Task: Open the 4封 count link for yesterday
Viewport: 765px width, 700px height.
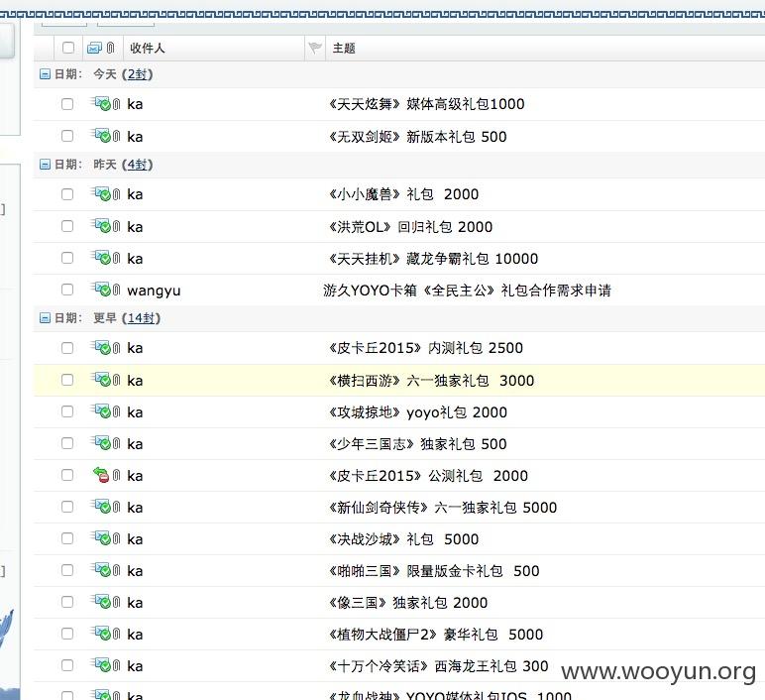Action: [137, 165]
